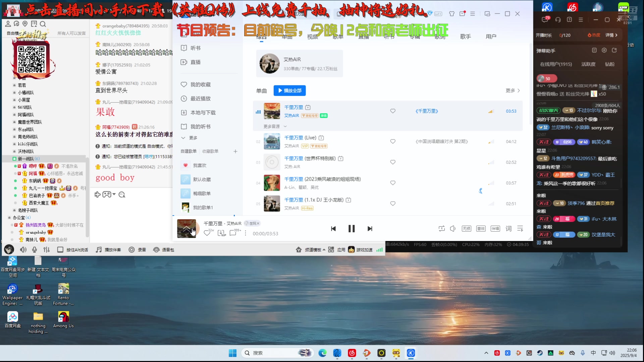Screen dimensions: 644x362
Task: Open the main menu icon in music player title bar
Action: coord(472,14)
